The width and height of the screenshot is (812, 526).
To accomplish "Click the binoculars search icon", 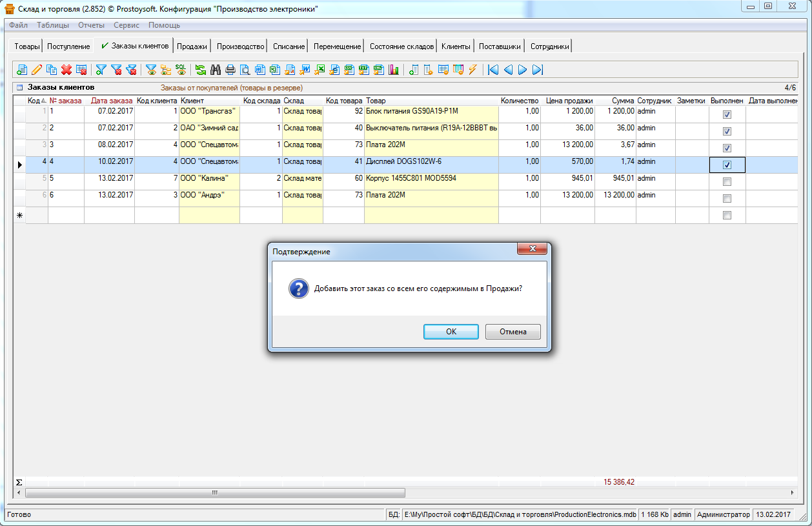I will tap(216, 70).
